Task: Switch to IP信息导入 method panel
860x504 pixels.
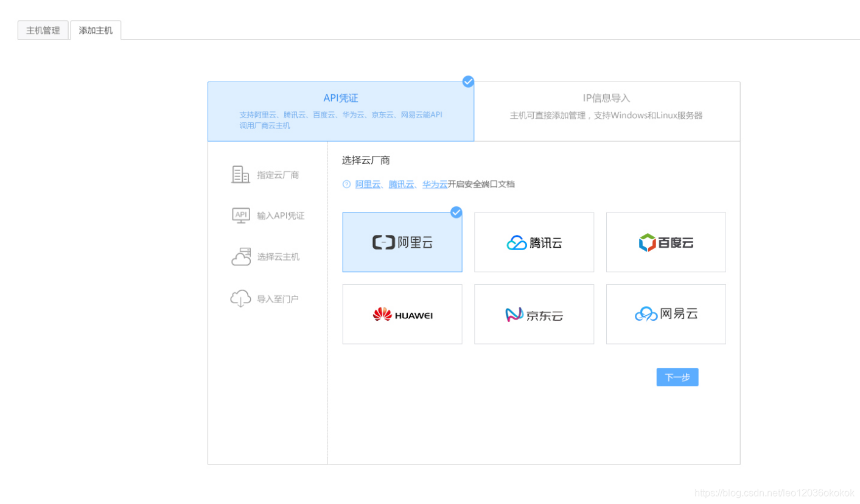Action: pos(607,111)
